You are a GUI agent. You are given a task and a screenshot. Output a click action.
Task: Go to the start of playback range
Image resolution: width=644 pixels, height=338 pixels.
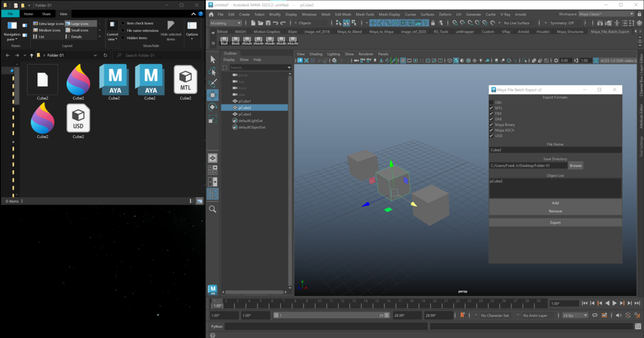point(584,303)
